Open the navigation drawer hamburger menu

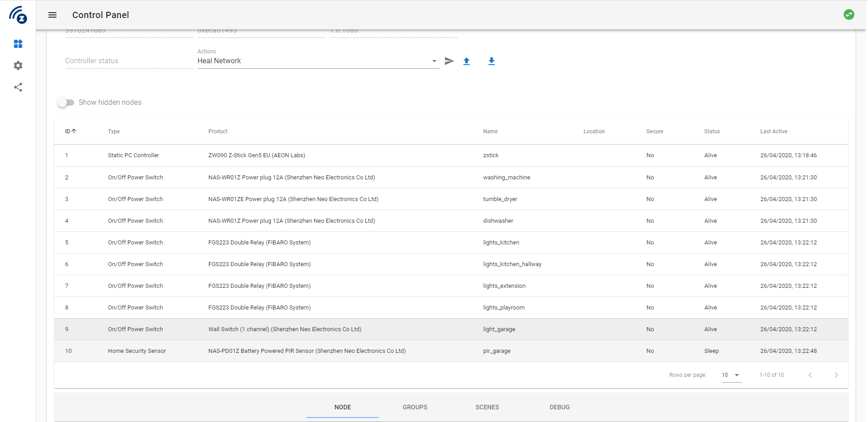[x=52, y=15]
